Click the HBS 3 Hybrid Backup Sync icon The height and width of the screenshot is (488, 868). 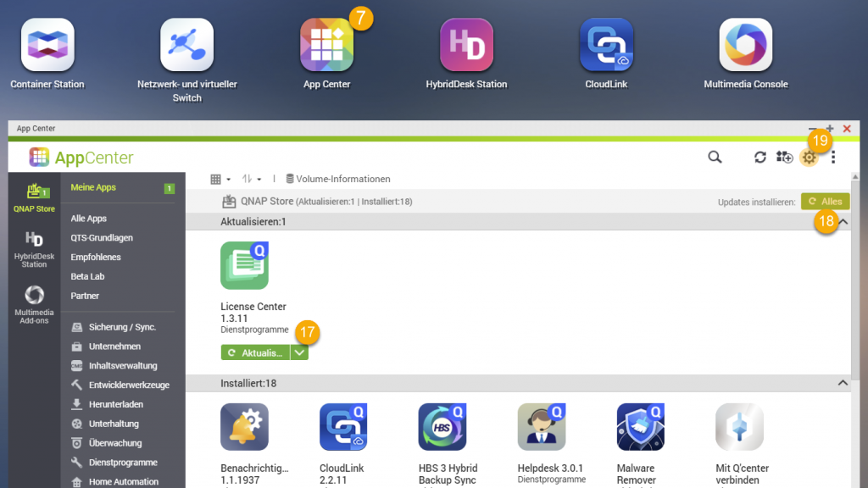(x=442, y=427)
